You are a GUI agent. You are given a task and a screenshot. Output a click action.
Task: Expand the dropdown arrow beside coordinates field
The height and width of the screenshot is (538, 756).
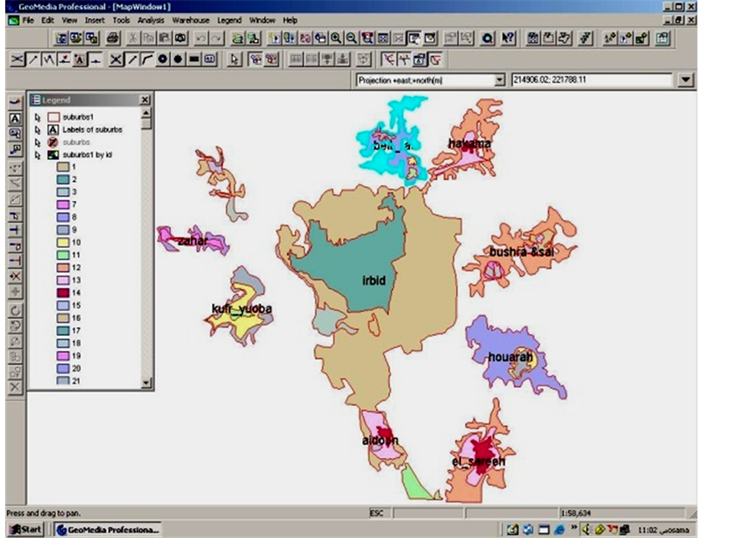click(686, 80)
